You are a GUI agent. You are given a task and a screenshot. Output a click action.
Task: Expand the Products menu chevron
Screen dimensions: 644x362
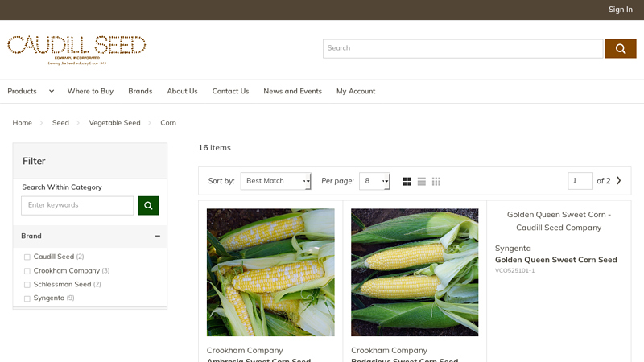click(52, 91)
